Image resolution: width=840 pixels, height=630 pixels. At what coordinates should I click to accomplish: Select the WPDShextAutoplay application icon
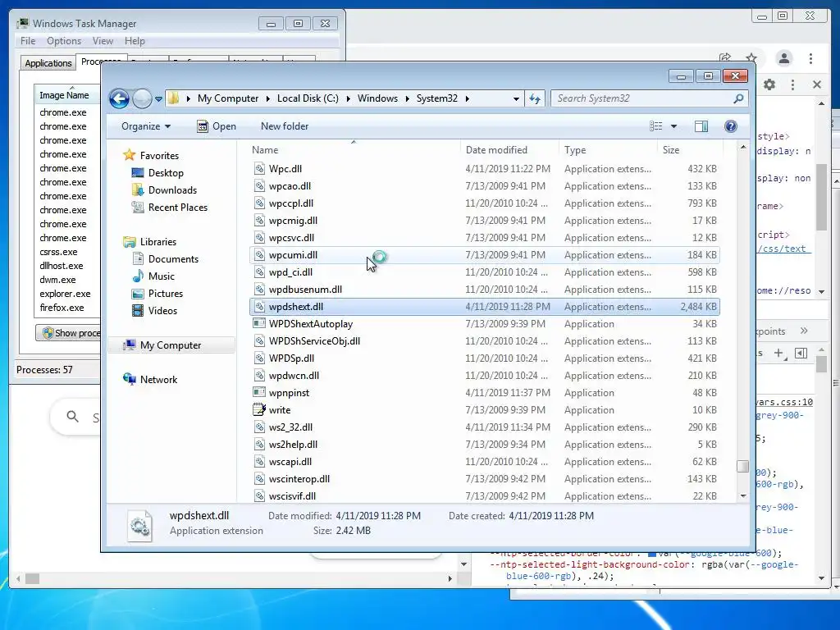(259, 323)
